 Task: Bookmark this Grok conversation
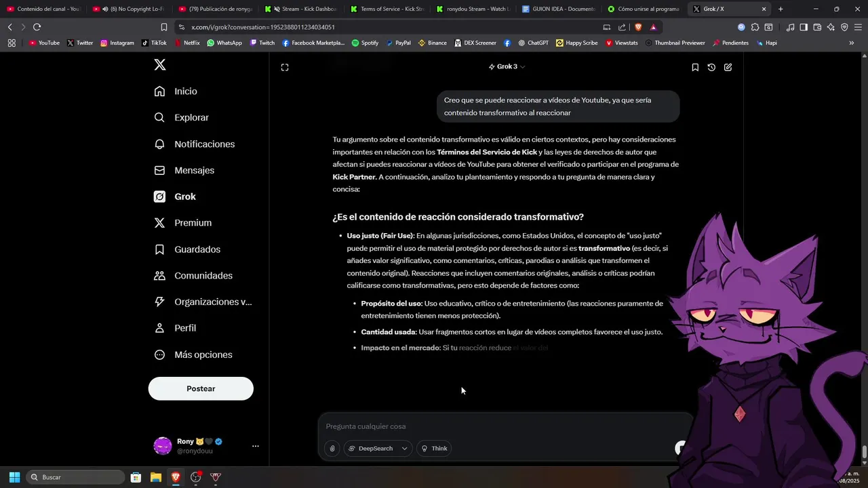[695, 67]
